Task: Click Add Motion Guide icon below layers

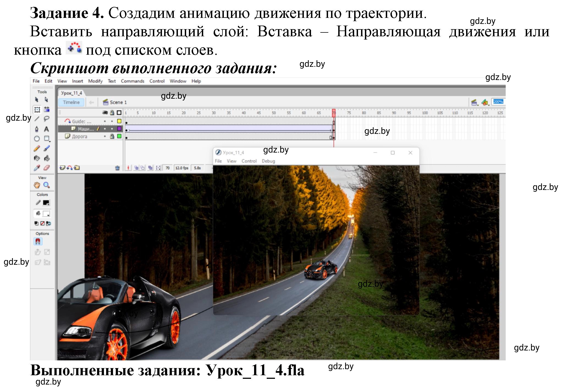Action: [70, 168]
